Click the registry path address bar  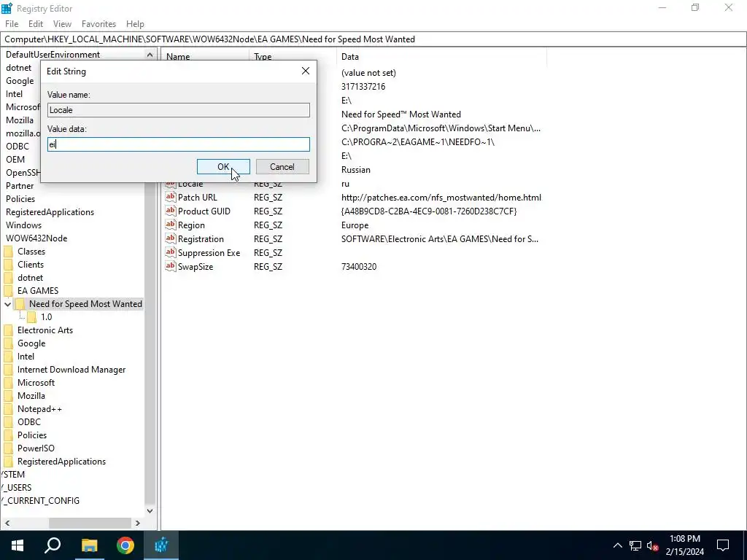[373, 39]
